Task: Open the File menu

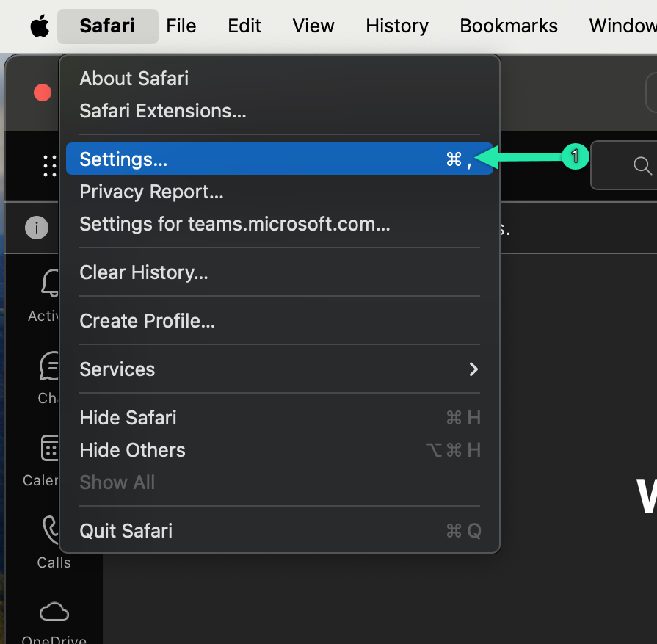Action: pyautogui.click(x=181, y=26)
